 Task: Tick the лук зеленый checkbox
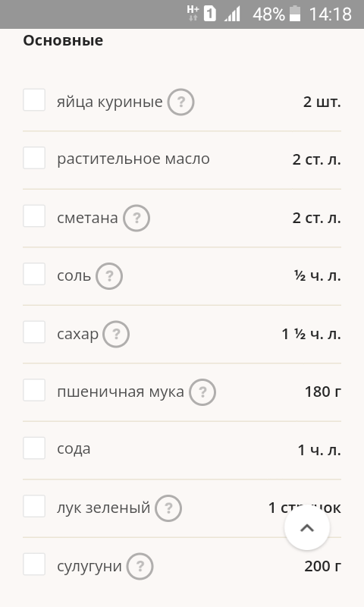pyautogui.click(x=34, y=506)
